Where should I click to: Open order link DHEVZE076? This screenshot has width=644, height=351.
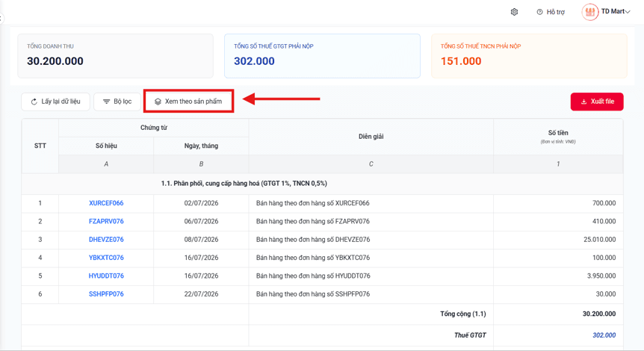[x=106, y=239]
